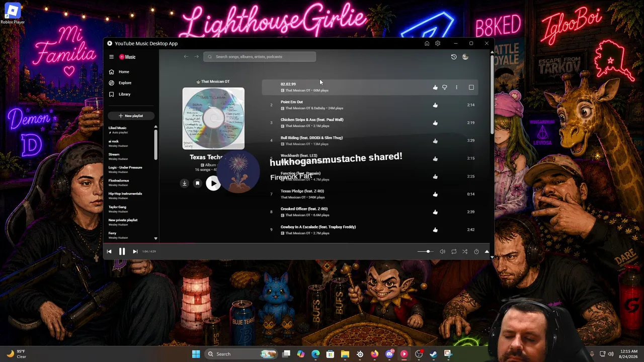Download the Texas Technician album
The width and height of the screenshot is (644, 362).
pyautogui.click(x=185, y=184)
